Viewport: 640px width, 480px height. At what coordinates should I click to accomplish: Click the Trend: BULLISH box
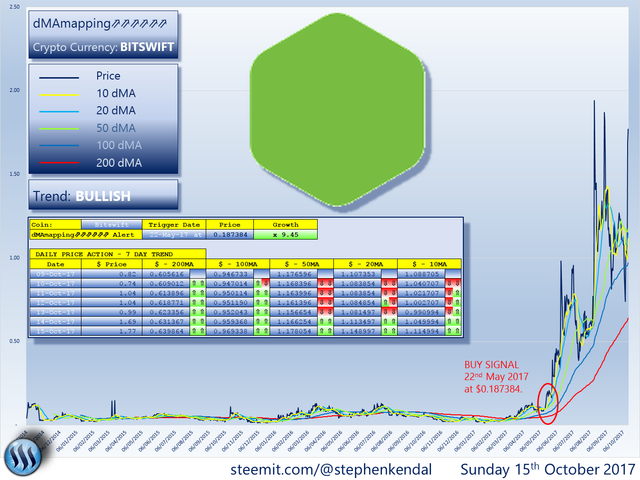point(103,195)
